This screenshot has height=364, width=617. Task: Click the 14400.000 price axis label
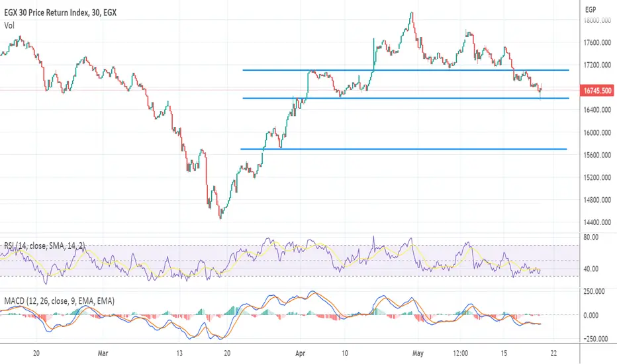click(x=597, y=222)
